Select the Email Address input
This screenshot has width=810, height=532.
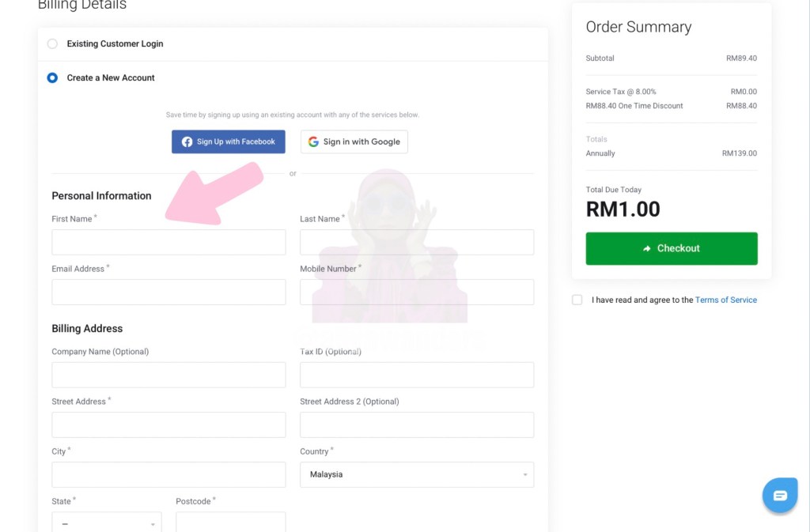click(x=168, y=292)
